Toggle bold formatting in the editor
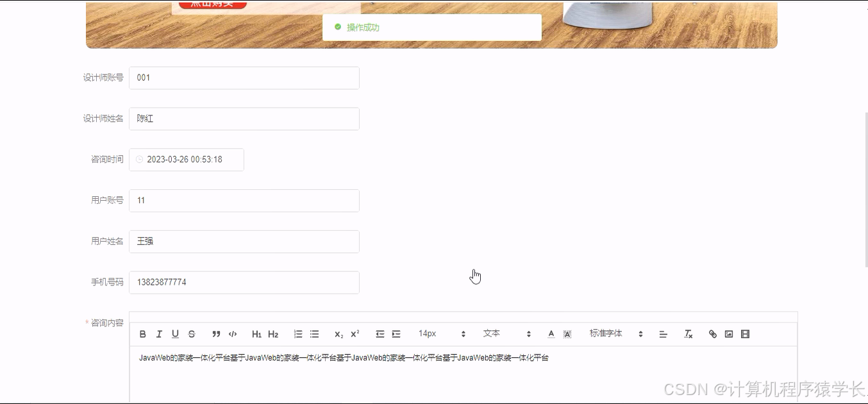 pyautogui.click(x=142, y=333)
